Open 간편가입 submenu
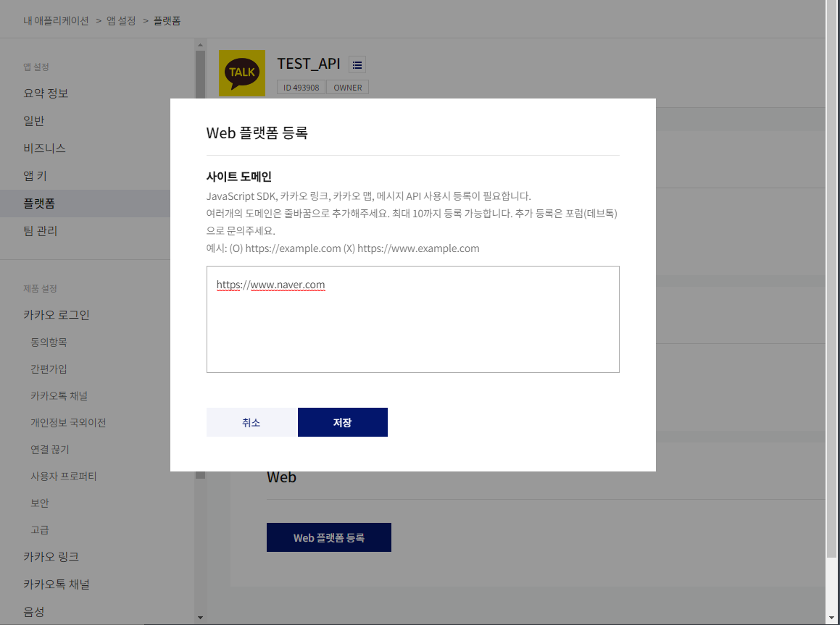This screenshot has width=840, height=625. [49, 369]
